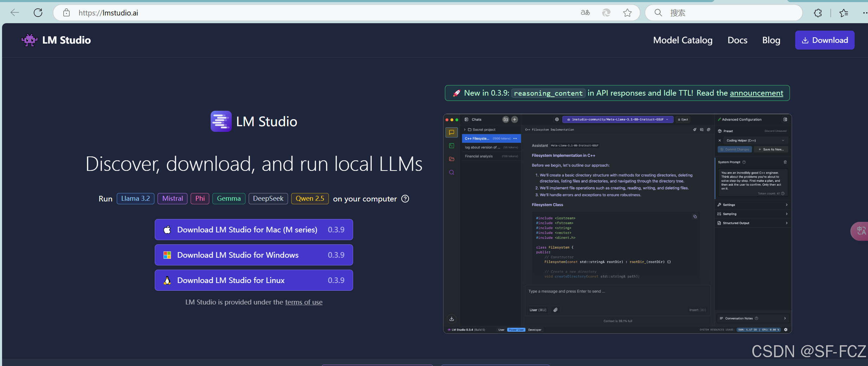Image resolution: width=868 pixels, height=366 pixels.
Task: Toggle the Advanced Configuration side panel icon
Action: (x=785, y=120)
